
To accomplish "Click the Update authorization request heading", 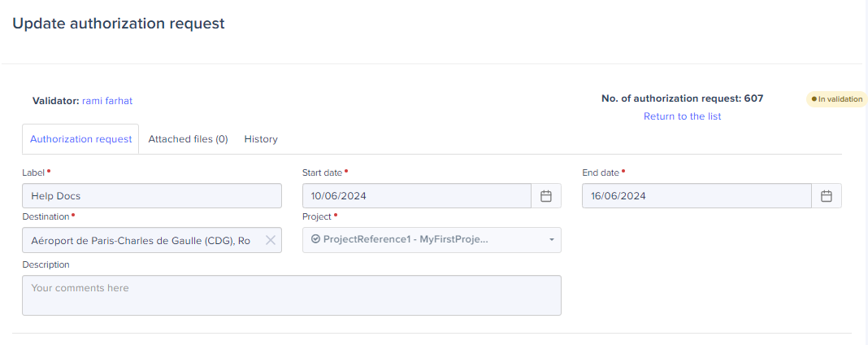I will click(119, 24).
